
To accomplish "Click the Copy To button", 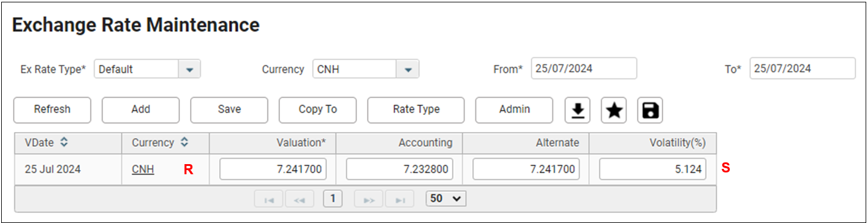I will tap(318, 109).
